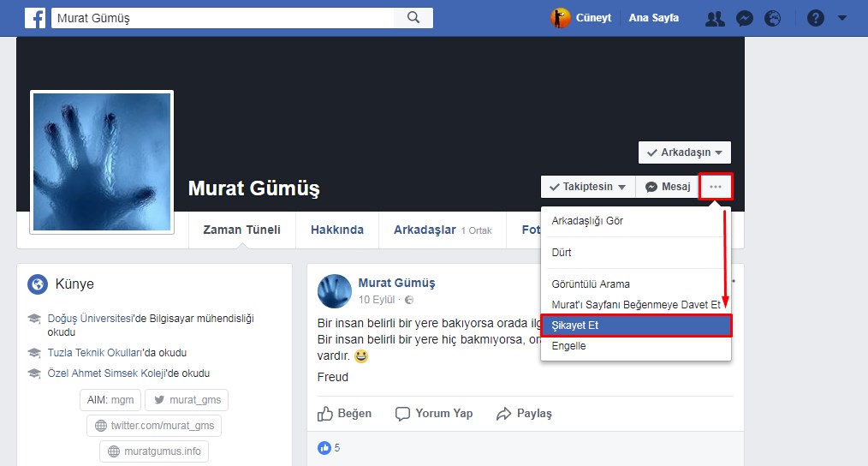Choose Engelle in the dropdown menu
868x466 pixels.
pos(569,346)
